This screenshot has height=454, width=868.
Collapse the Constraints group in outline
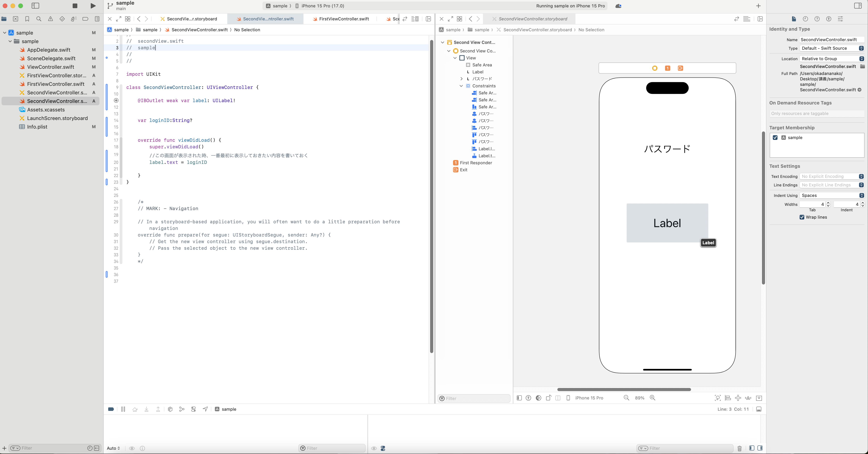pyautogui.click(x=461, y=86)
